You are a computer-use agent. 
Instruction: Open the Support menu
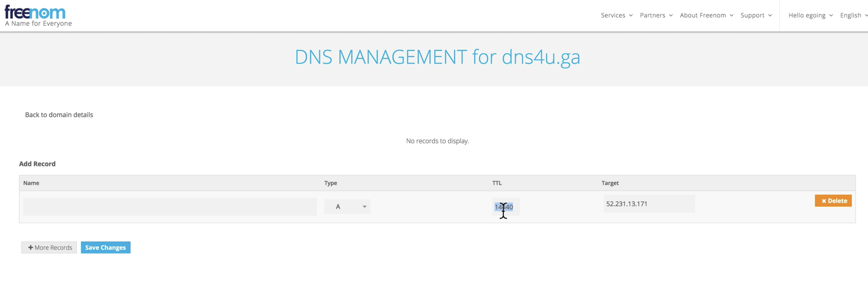pos(756,16)
